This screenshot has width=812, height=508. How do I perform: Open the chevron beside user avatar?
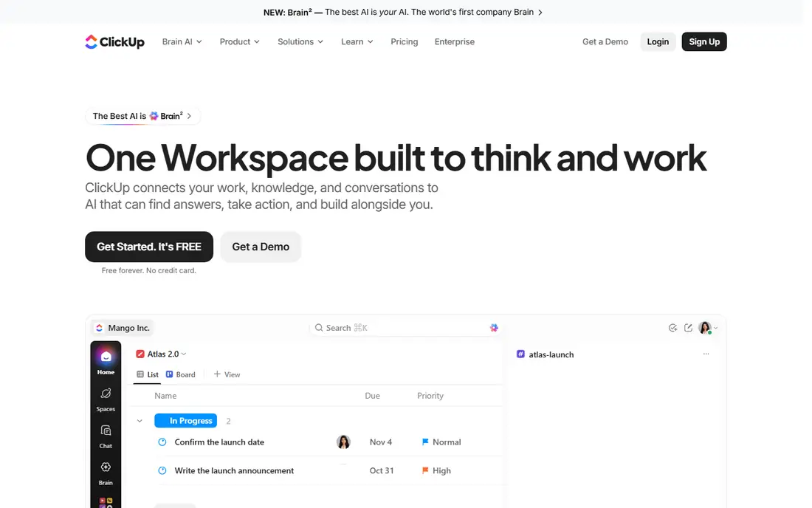716,329
